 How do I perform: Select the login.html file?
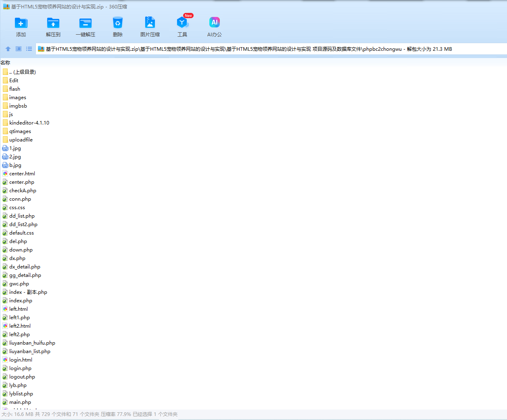coord(17,360)
